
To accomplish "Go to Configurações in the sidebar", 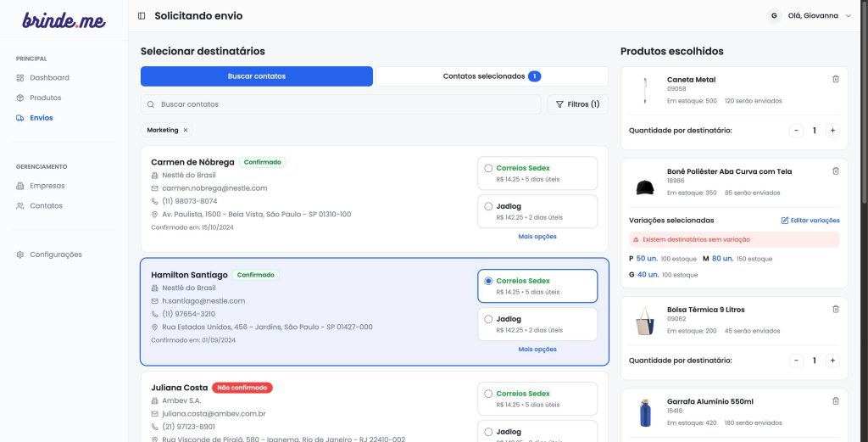I will coord(55,255).
